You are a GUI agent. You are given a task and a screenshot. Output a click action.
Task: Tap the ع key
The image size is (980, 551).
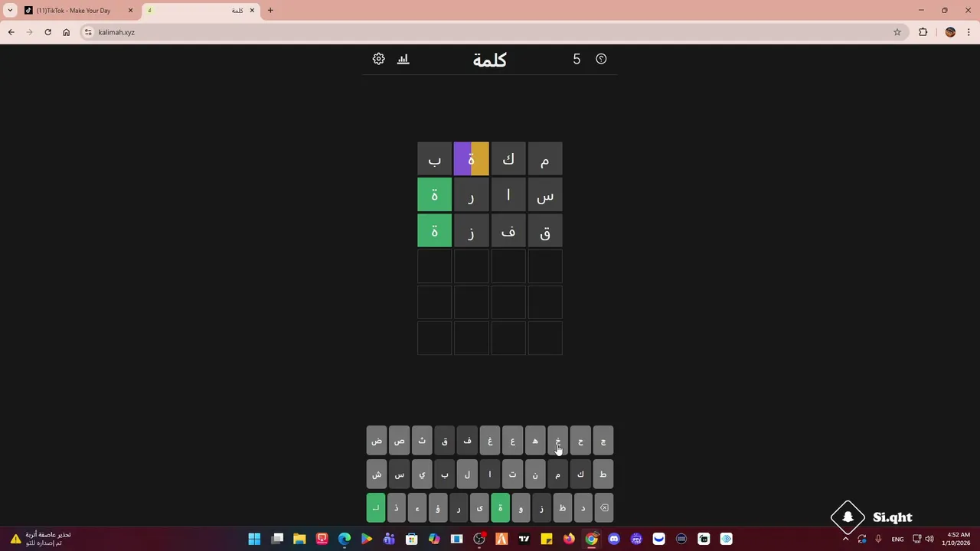(512, 441)
